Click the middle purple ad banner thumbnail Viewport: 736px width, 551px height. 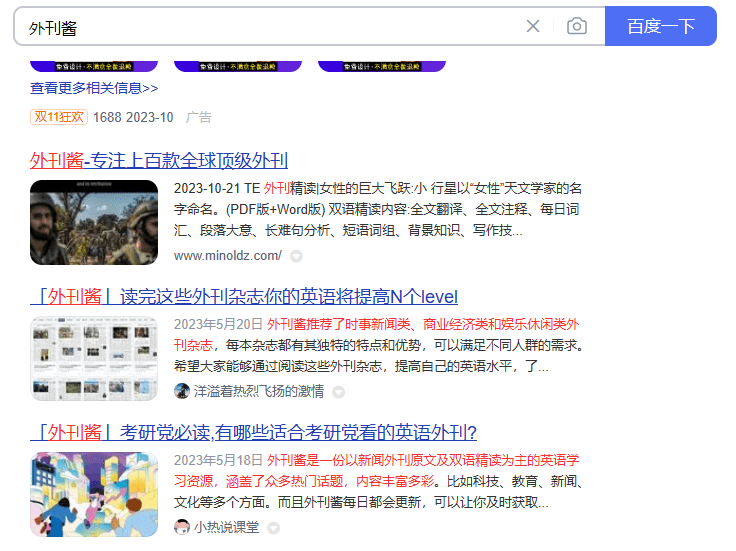click(238, 66)
